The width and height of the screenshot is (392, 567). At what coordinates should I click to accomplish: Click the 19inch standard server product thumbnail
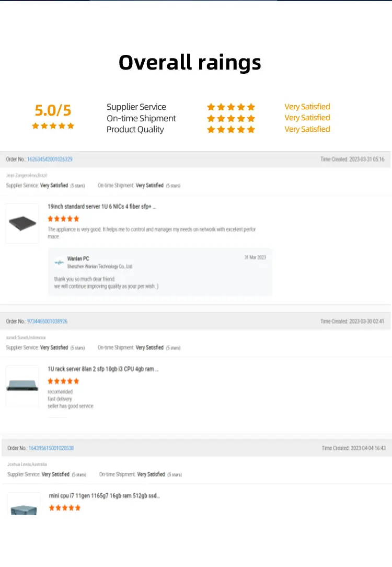point(22,223)
